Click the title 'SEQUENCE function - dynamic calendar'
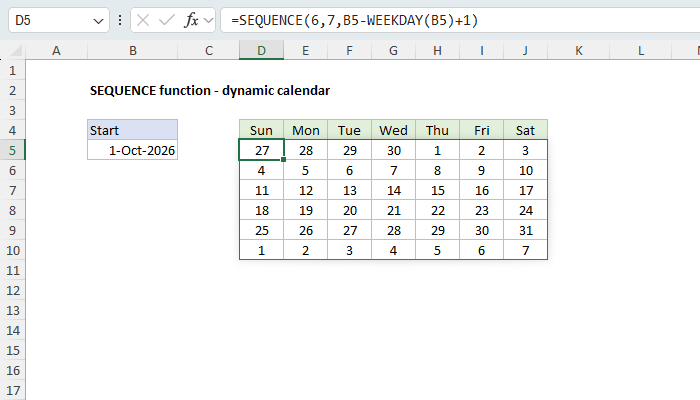Screen dimensions: 700x400 click(210, 90)
